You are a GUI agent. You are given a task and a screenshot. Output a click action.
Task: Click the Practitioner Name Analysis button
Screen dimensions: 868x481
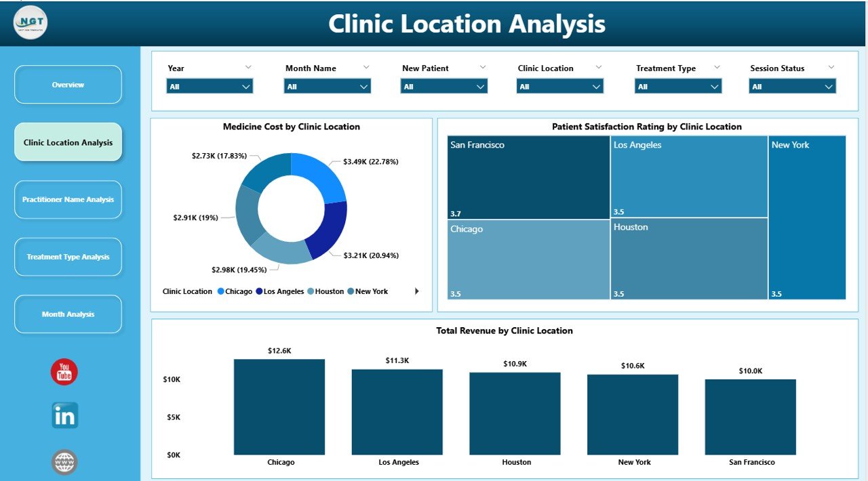67,199
